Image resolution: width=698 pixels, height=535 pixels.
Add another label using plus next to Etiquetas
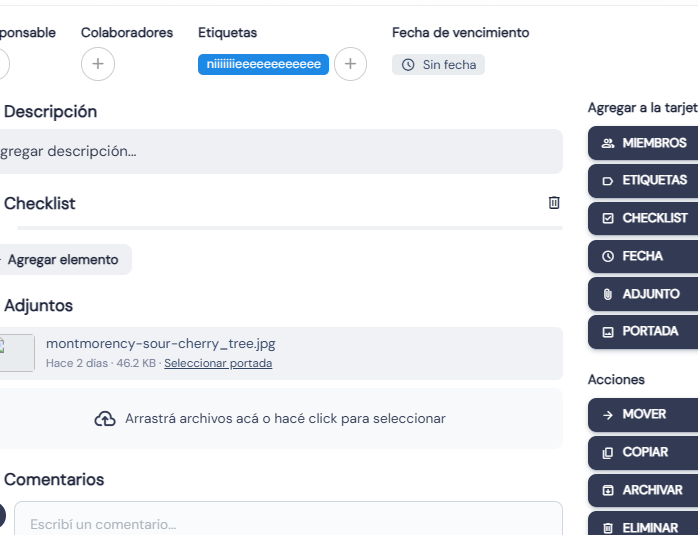pos(350,64)
